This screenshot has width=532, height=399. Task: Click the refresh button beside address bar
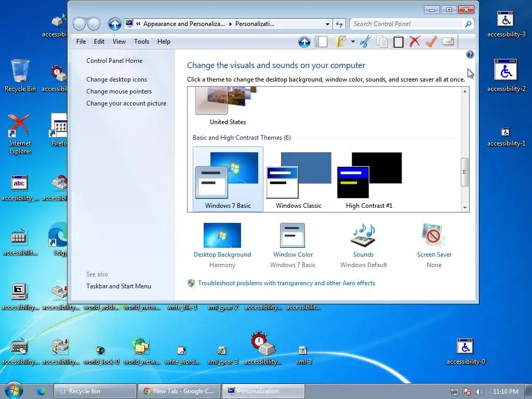(x=339, y=24)
